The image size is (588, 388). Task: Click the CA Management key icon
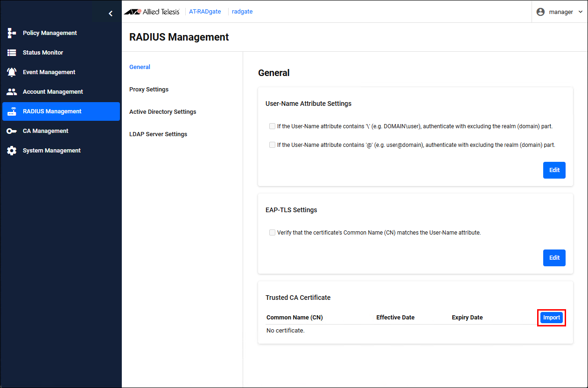pos(12,131)
